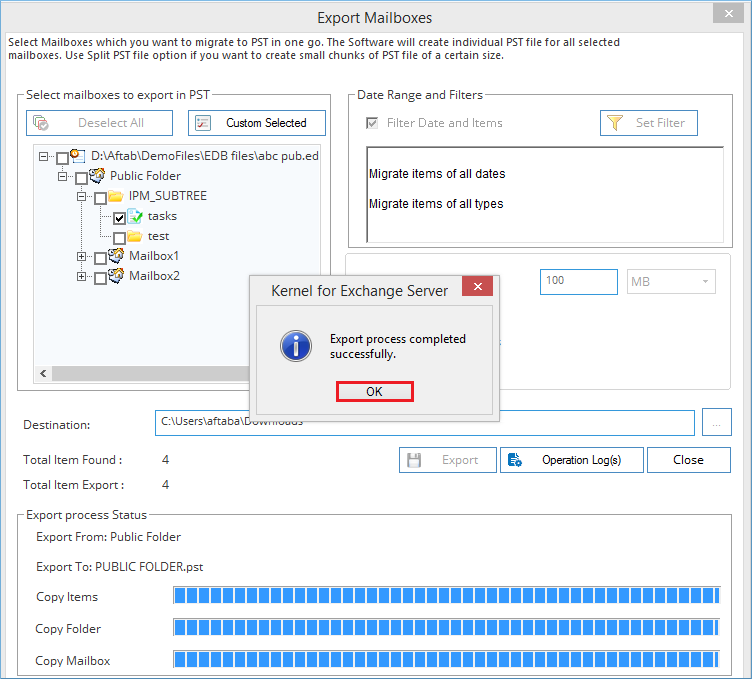Screen dimensions: 752x679
Task: Click the Destination path field
Action: [424, 422]
